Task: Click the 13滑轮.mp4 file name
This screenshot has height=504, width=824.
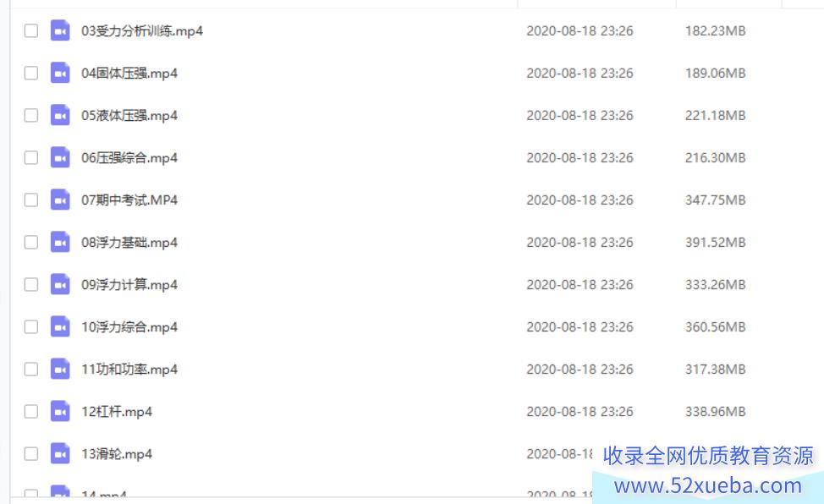Action: [x=117, y=454]
